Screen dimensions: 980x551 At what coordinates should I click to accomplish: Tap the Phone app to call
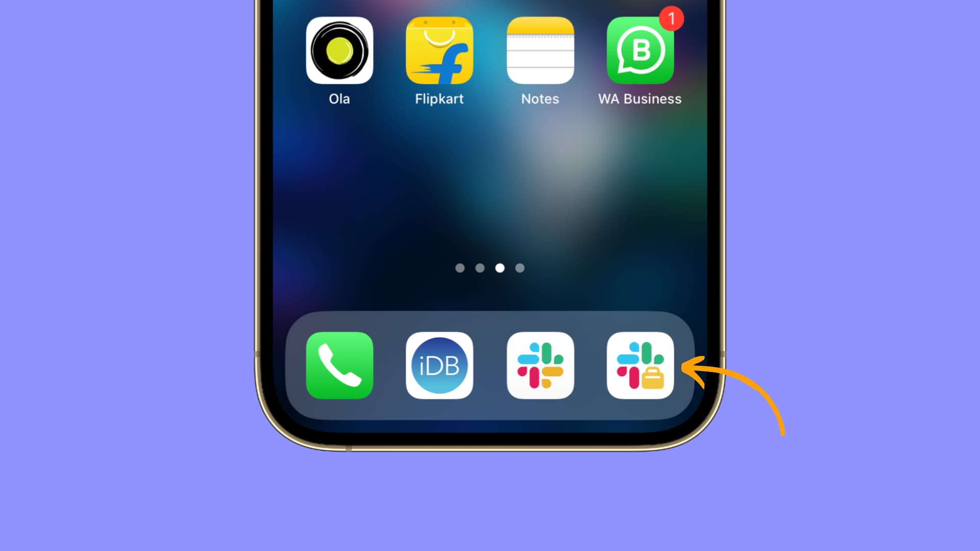click(x=340, y=366)
